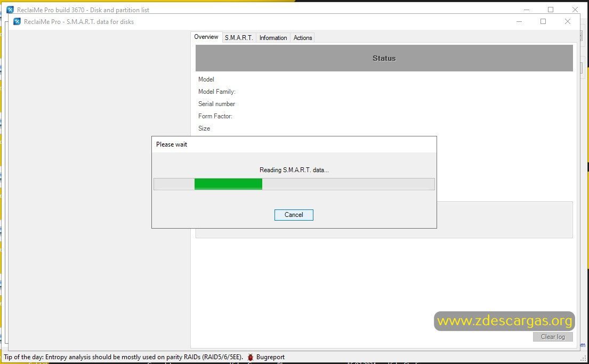Maximize the S.M.A.R.T. data window
This screenshot has width=589, height=364.
(x=543, y=21)
